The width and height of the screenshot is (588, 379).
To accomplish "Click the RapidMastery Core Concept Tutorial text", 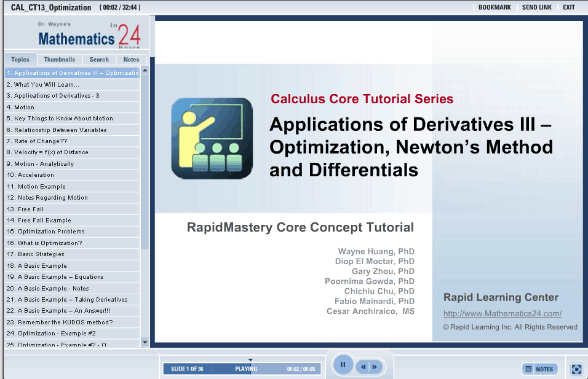I will [300, 227].
